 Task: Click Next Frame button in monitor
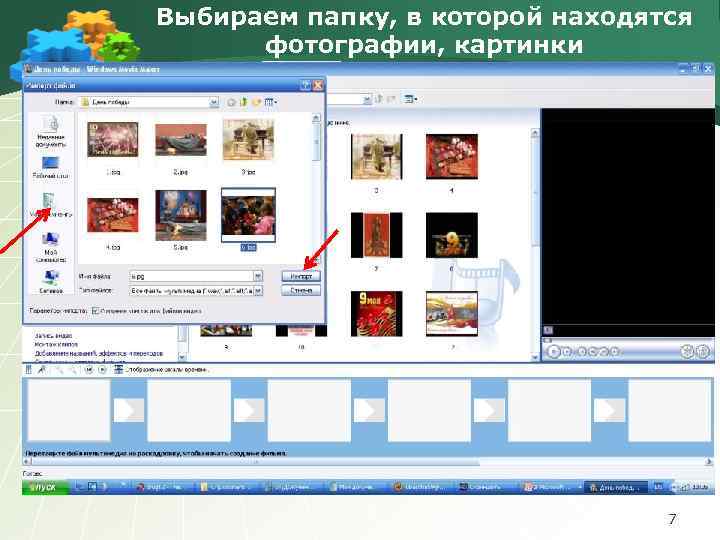[604, 352]
